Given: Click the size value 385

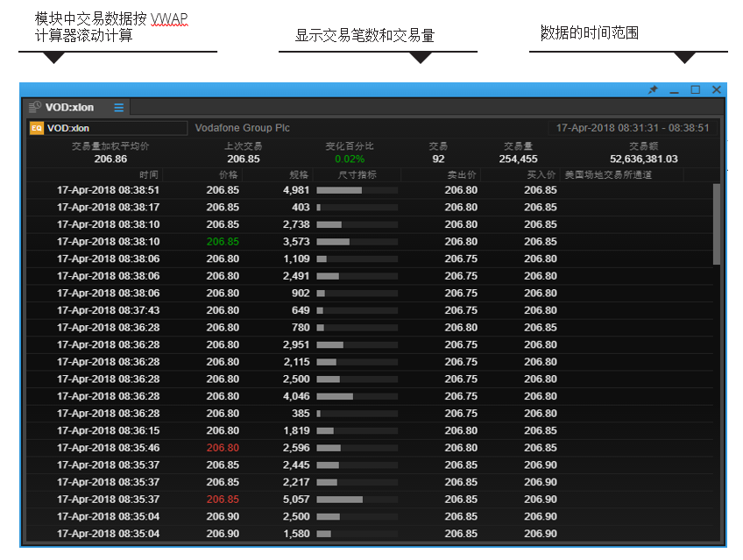Looking at the screenshot, I should pos(301,414).
